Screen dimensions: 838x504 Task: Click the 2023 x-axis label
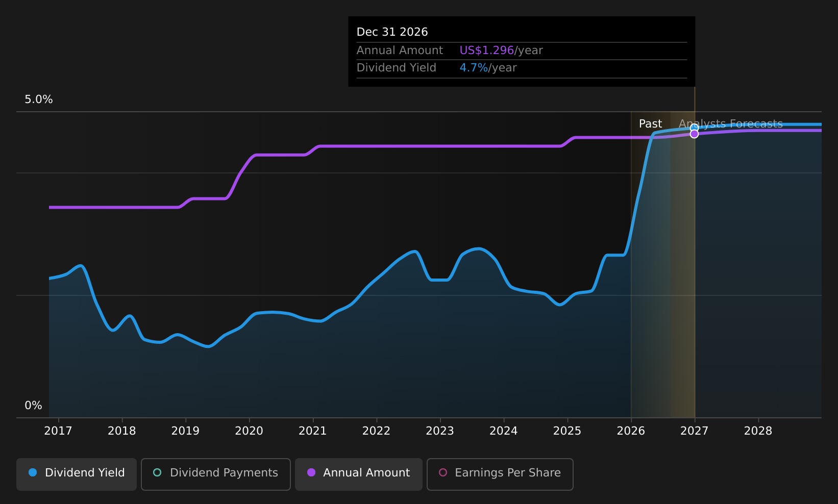pos(440,431)
